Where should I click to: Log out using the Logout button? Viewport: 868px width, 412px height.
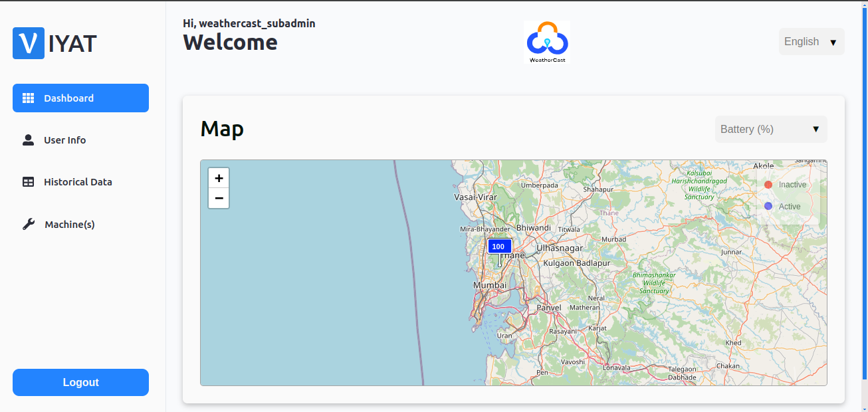80,382
